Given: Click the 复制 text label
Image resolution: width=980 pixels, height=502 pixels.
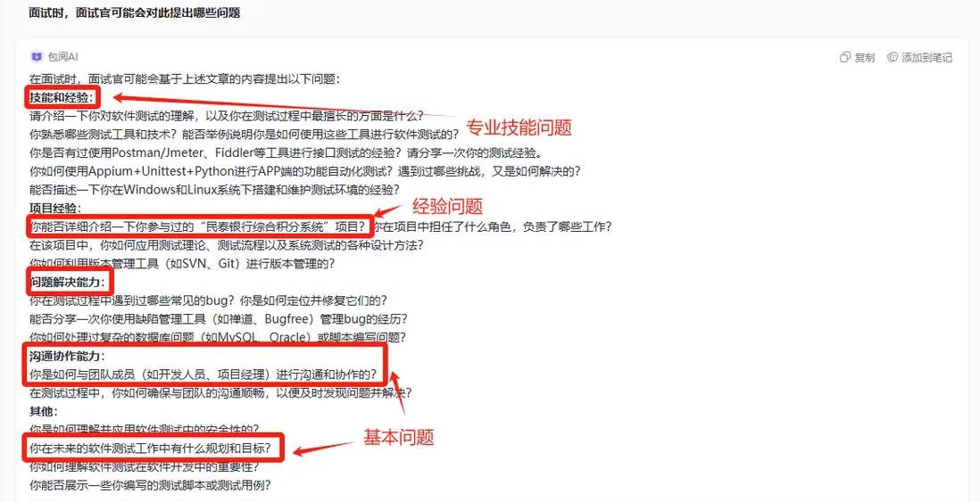Looking at the screenshot, I should tap(865, 57).
